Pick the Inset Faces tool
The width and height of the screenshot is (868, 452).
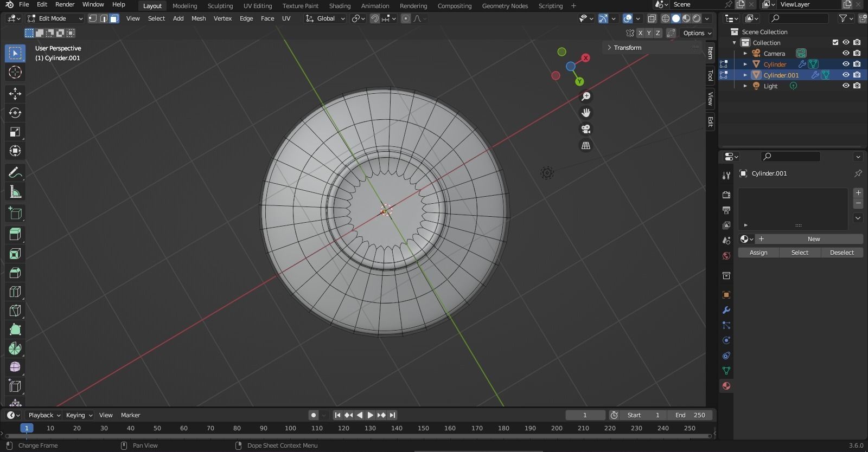(15, 254)
